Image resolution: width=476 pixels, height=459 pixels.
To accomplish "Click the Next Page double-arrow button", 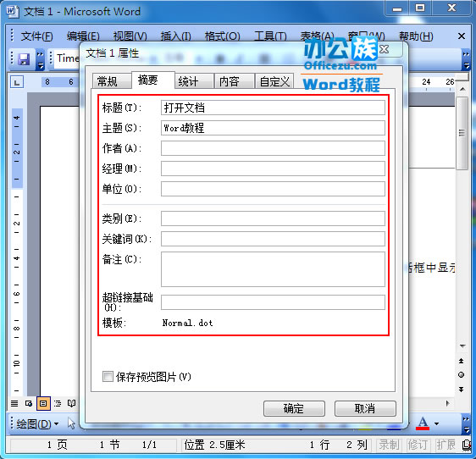I will tap(461, 390).
